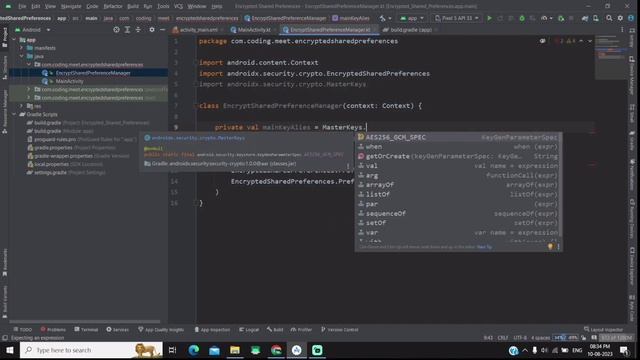Open the Build menu
The image size is (640, 360).
coord(133,7)
